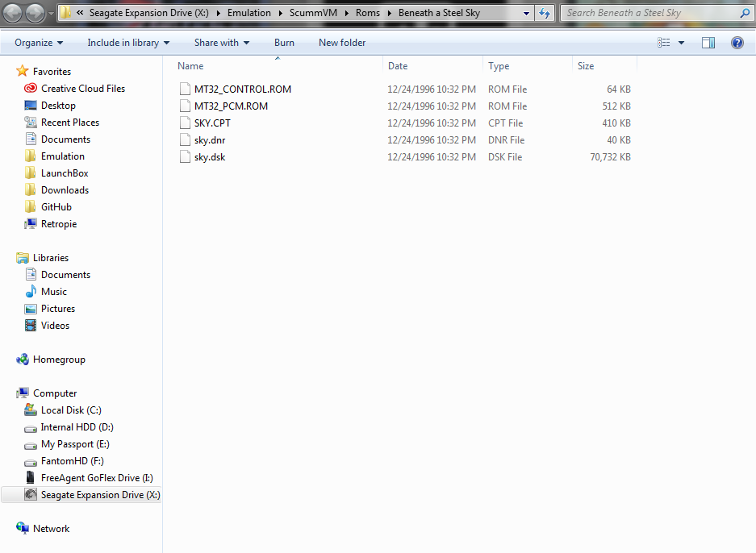The height and width of the screenshot is (553, 756).
Task: Click the Roms breadcrumb in address bar
Action: coord(367,13)
